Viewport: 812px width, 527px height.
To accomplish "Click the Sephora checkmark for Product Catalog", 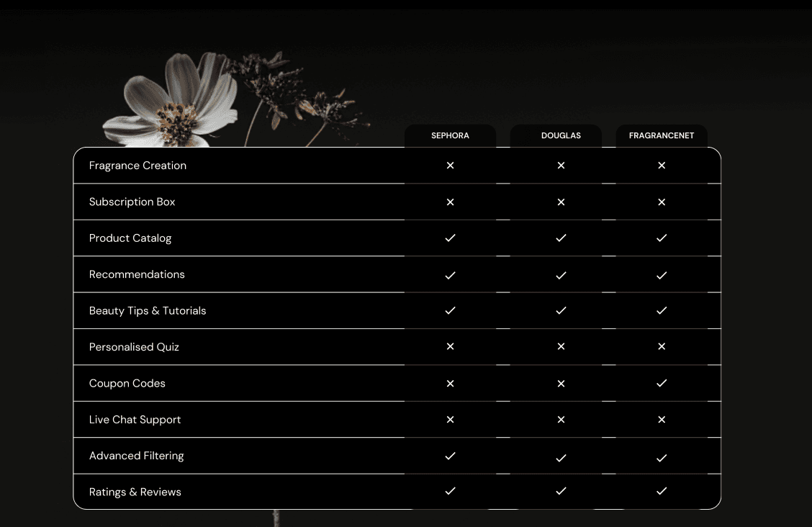I will (x=450, y=238).
